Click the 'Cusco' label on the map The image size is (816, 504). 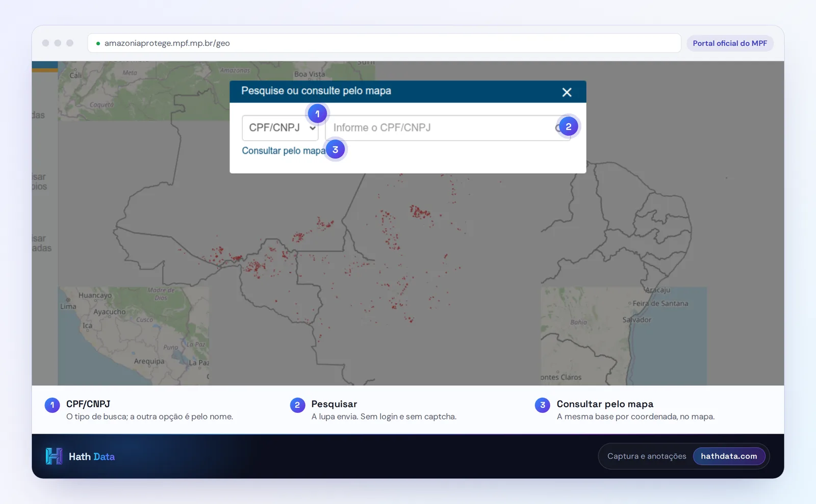(x=144, y=320)
